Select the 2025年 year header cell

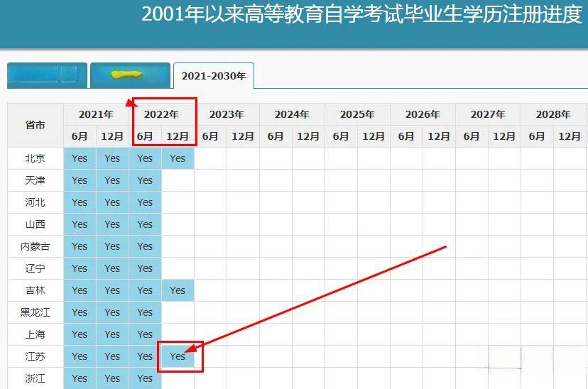pyautogui.click(x=357, y=114)
